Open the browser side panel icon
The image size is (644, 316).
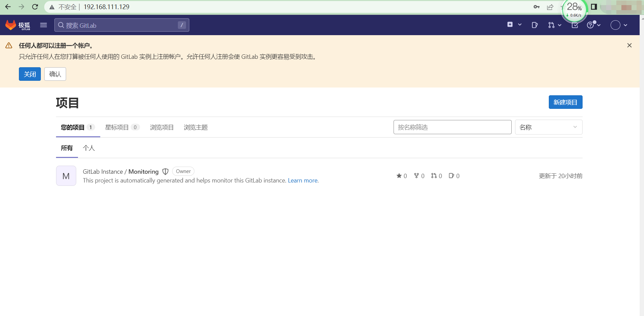(x=594, y=7)
